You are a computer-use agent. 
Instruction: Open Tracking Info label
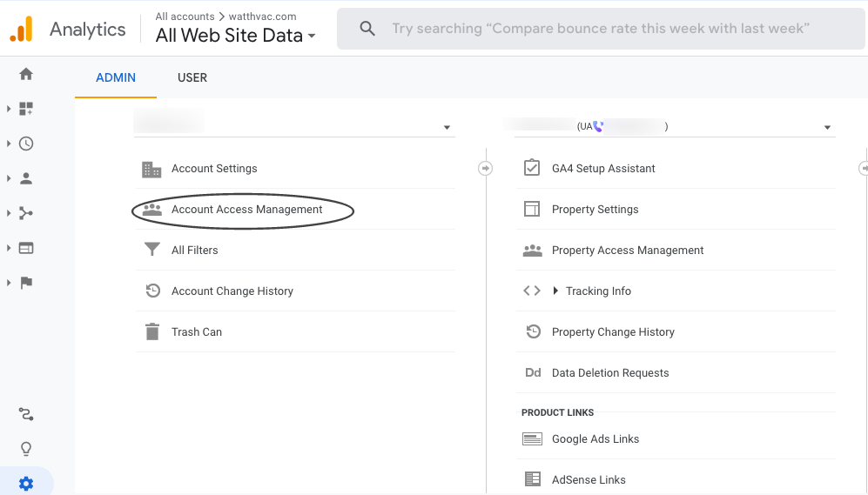pyautogui.click(x=598, y=291)
